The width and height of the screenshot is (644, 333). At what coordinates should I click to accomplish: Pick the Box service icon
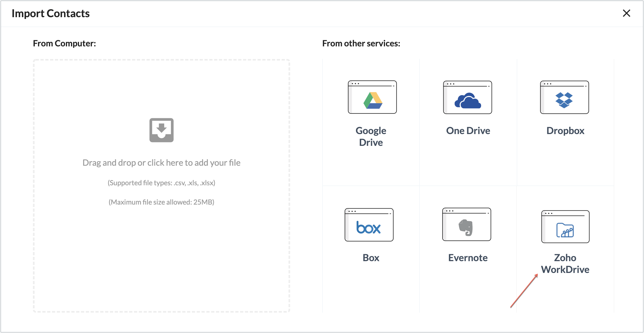pyautogui.click(x=369, y=225)
